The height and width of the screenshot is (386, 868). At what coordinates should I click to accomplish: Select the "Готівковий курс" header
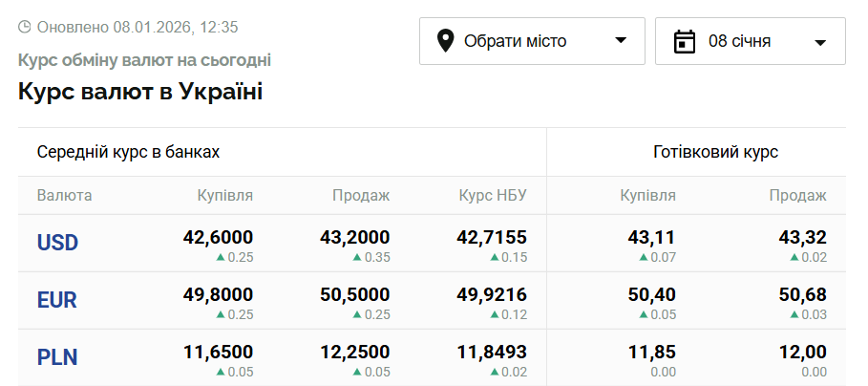point(715,152)
